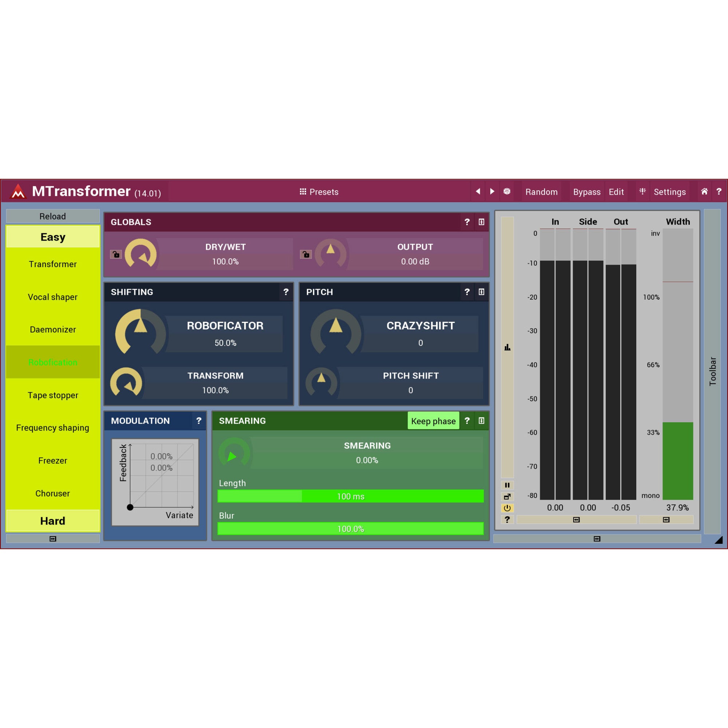Select the Vocal shaper device
The height and width of the screenshot is (728, 728).
pos(53,297)
